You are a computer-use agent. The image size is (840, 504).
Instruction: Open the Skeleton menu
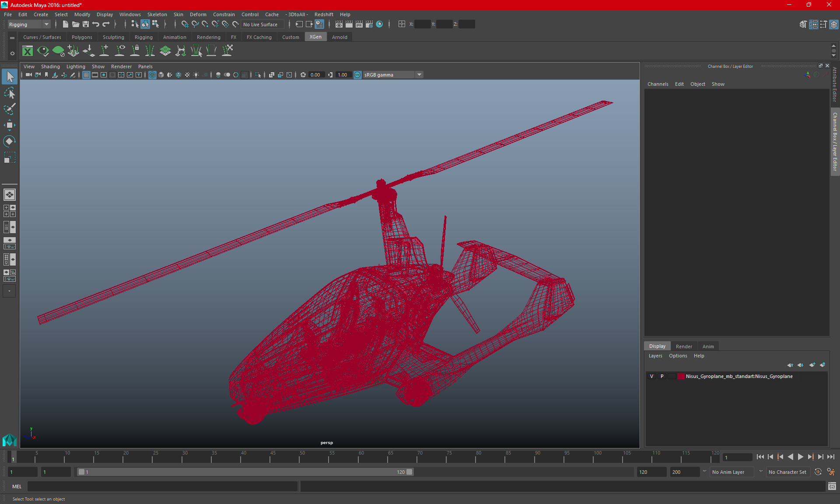click(x=157, y=14)
